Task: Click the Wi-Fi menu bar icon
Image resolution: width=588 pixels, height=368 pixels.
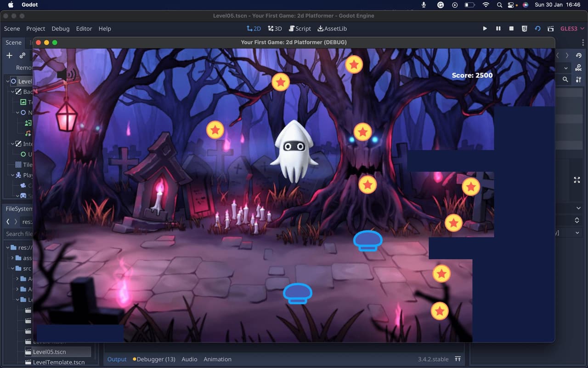Action: pyautogui.click(x=486, y=5)
